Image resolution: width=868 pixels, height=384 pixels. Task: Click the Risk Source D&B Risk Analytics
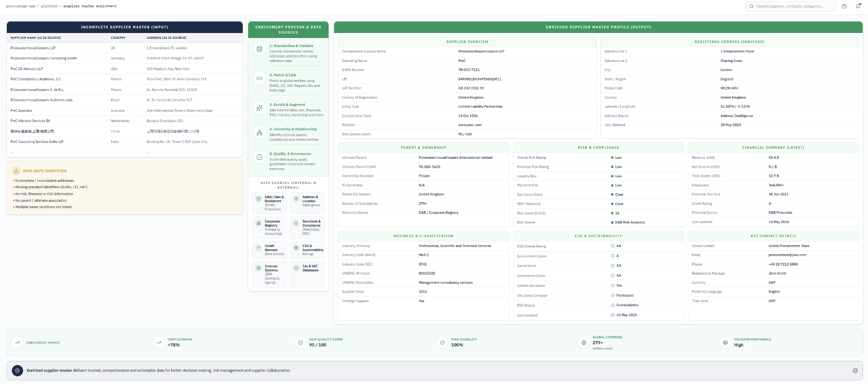tap(630, 223)
